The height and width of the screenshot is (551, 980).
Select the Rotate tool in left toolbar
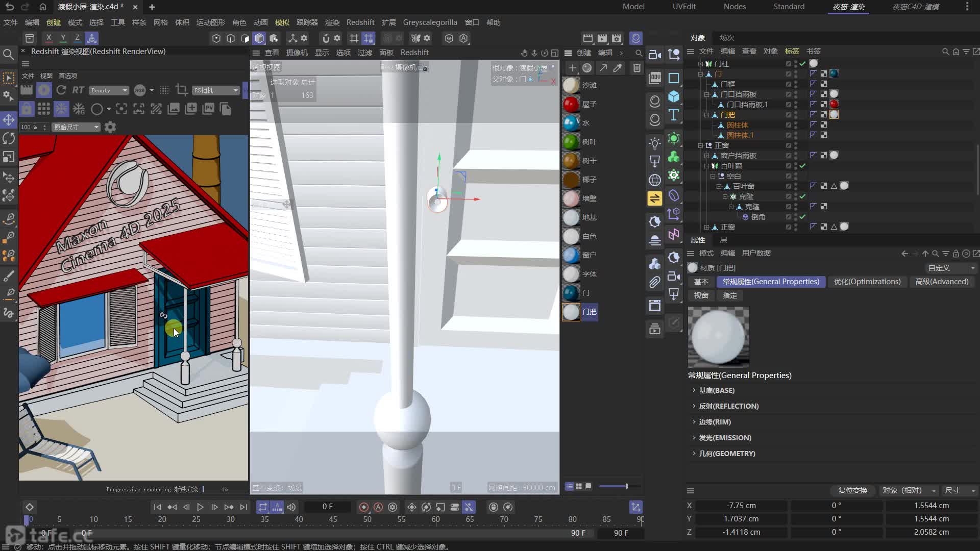click(x=9, y=138)
